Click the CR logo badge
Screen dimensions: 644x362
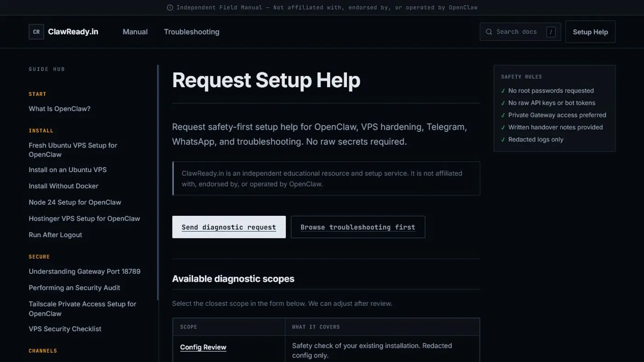point(36,32)
